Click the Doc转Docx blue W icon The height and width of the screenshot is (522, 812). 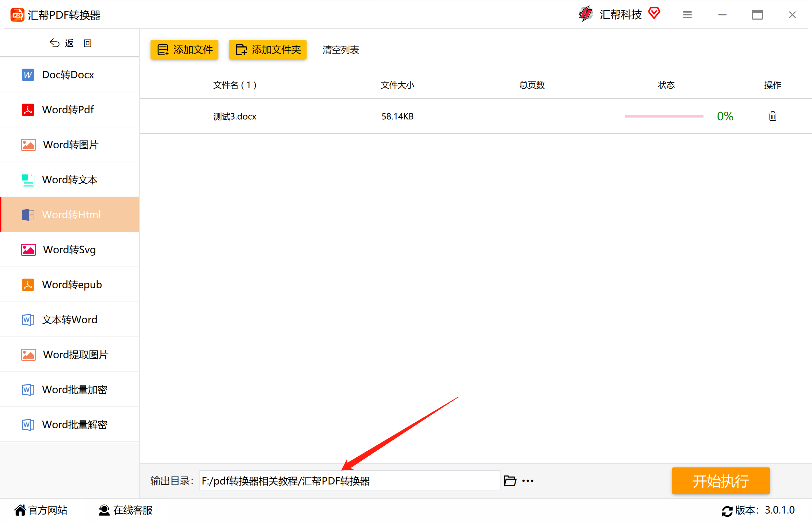[x=28, y=75]
